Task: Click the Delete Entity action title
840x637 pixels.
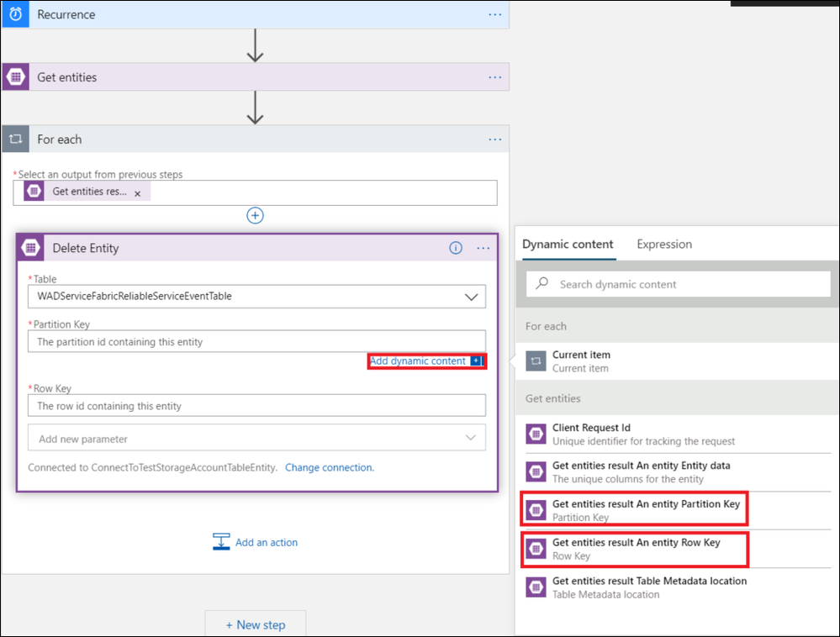Action: (86, 248)
